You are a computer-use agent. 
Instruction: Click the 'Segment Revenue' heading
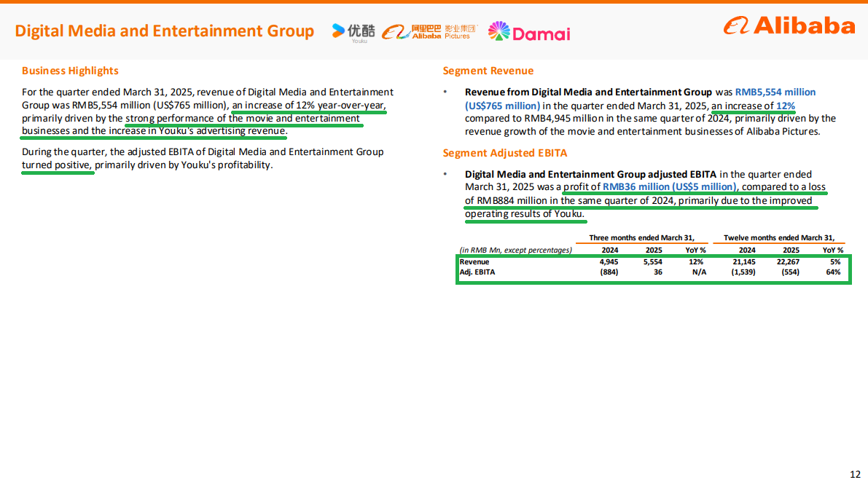(x=488, y=71)
